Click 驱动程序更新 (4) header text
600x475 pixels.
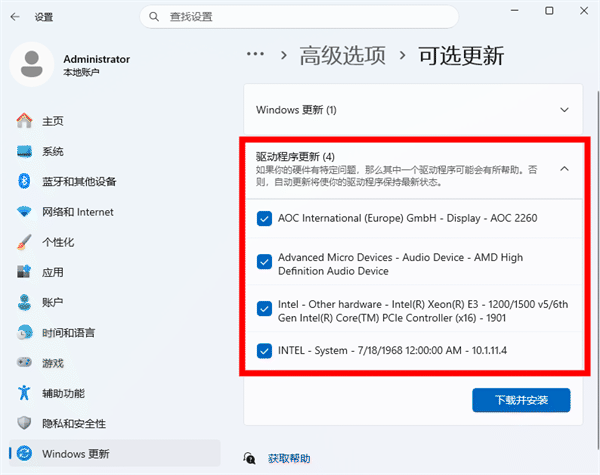coord(295,157)
